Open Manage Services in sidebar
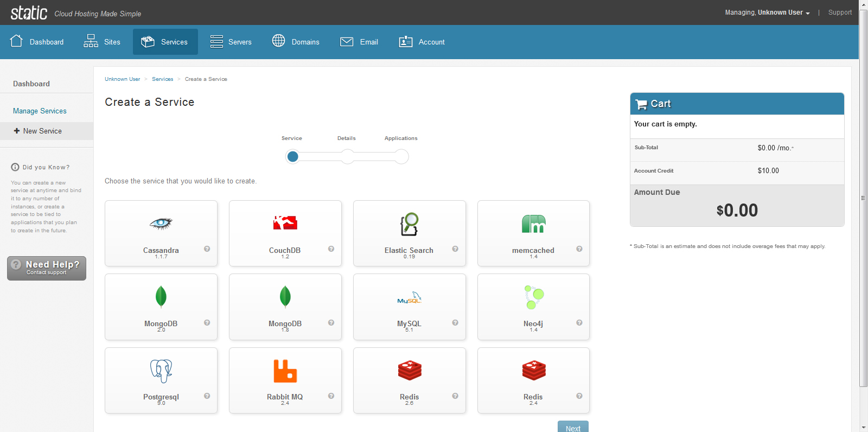 tap(40, 111)
